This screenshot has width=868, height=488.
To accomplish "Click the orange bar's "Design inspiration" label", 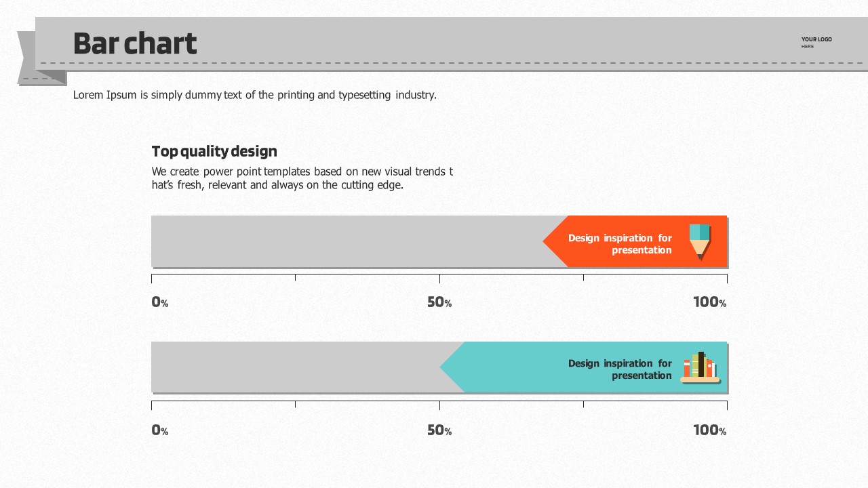I will 620,244.
